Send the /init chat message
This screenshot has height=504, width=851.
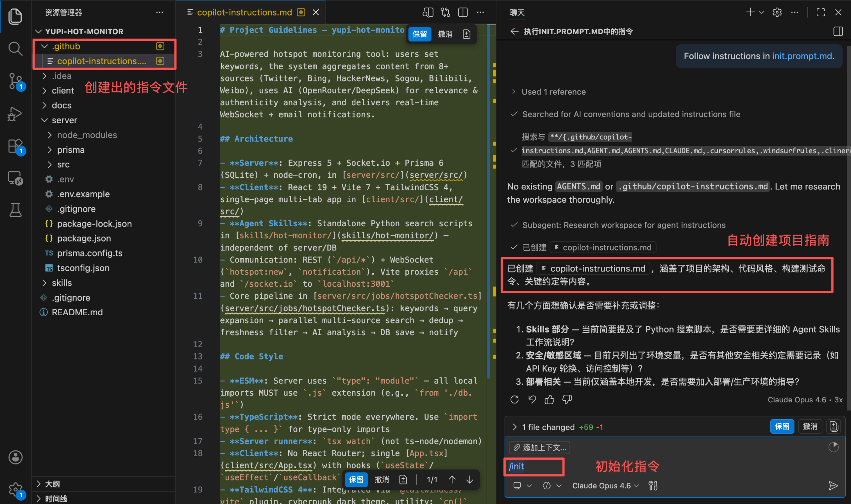pos(834,486)
